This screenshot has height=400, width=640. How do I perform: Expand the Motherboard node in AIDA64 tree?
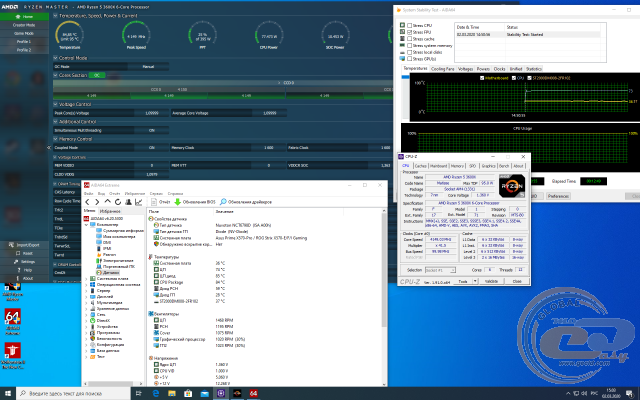86,278
